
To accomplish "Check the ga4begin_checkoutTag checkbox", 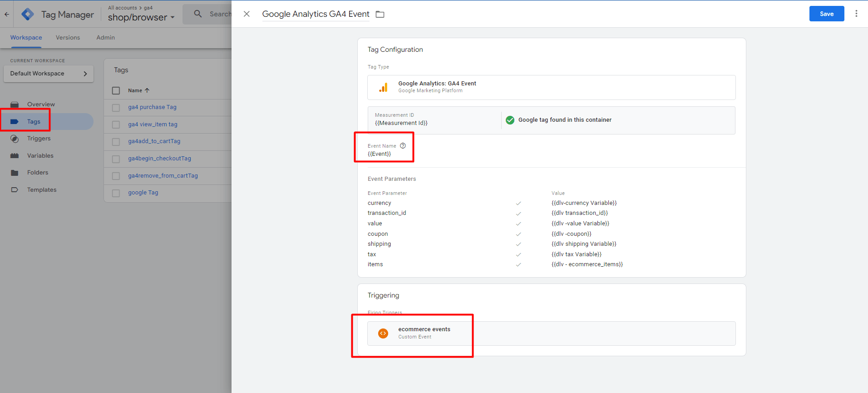I will click(x=116, y=159).
